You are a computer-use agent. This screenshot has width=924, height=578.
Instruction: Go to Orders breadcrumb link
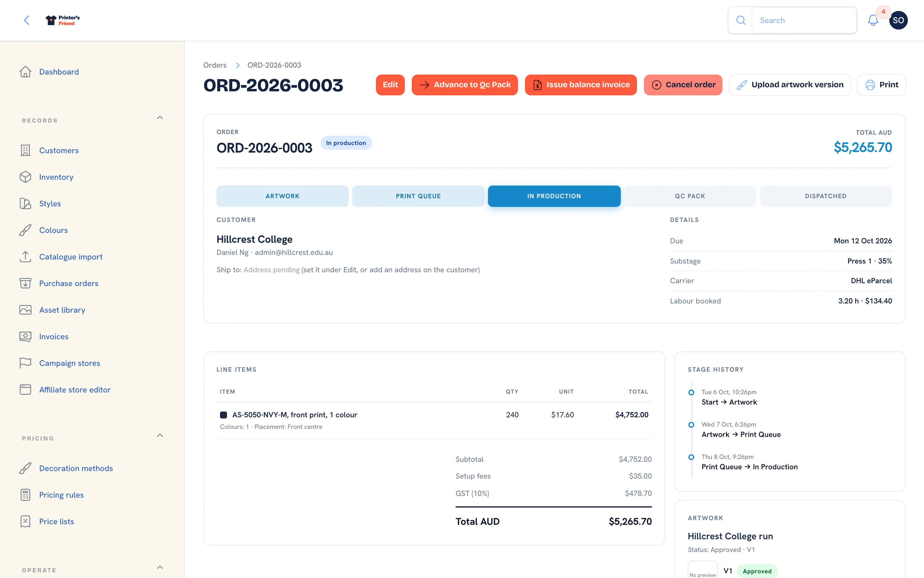[x=215, y=65]
